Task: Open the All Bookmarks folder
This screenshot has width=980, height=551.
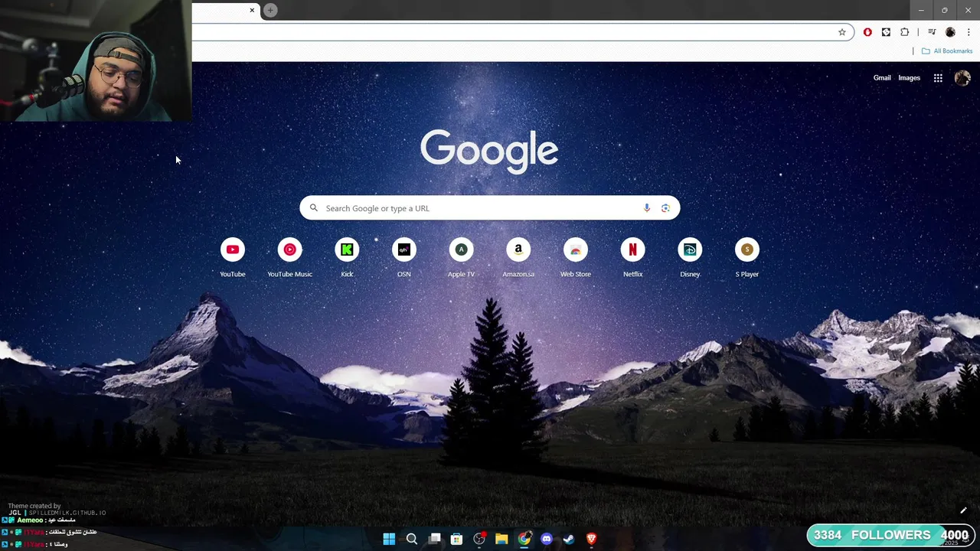Action: [947, 51]
